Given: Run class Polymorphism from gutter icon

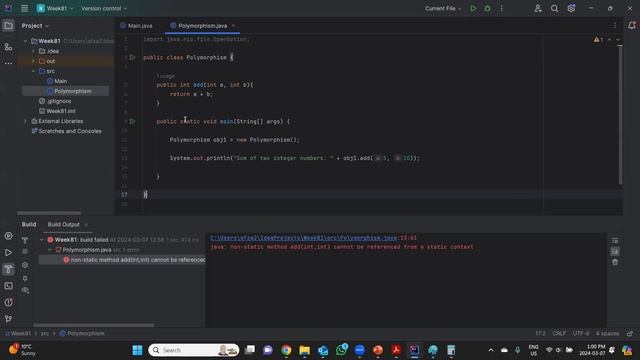Looking at the screenshot, I should [132, 58].
